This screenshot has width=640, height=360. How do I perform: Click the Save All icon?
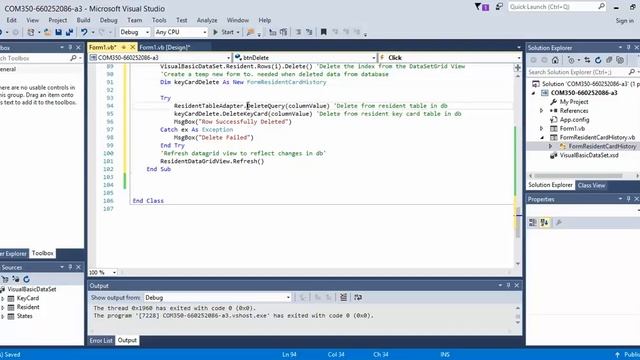tap(69, 32)
